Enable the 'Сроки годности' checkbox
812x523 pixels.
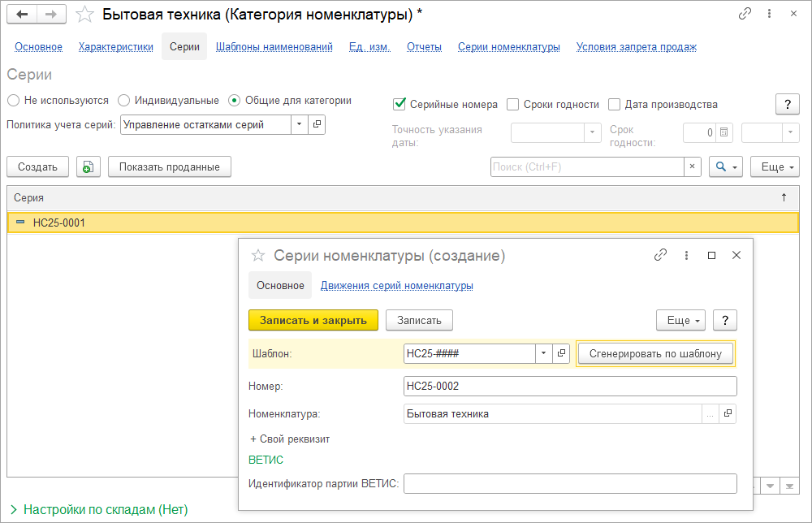pyautogui.click(x=513, y=104)
